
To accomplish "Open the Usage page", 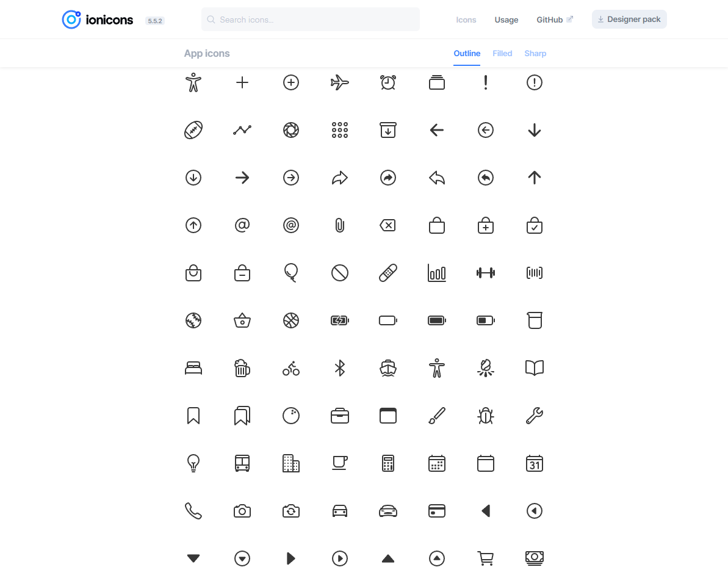I will pyautogui.click(x=506, y=20).
